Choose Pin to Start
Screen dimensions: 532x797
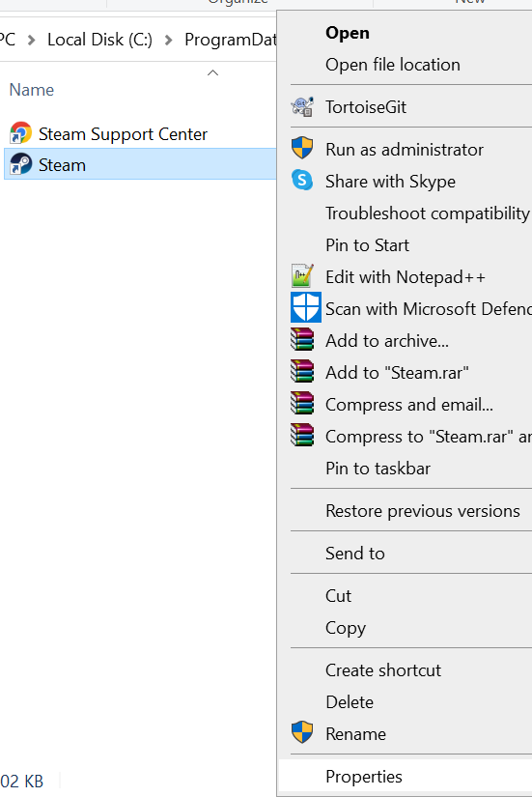(367, 245)
